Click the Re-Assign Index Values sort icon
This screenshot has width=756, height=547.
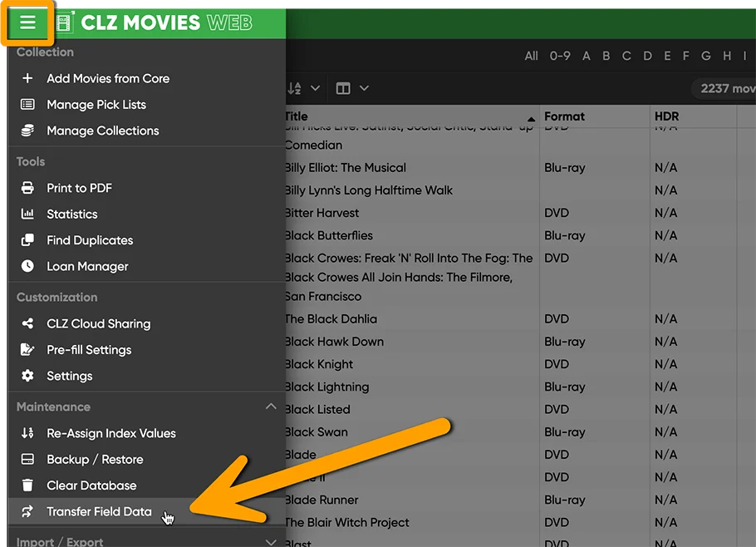click(27, 432)
